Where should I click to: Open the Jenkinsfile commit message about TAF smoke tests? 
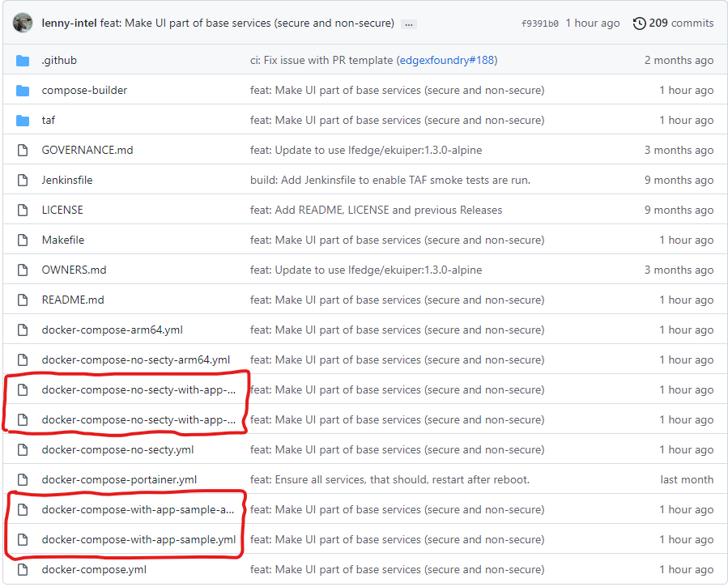(x=390, y=181)
